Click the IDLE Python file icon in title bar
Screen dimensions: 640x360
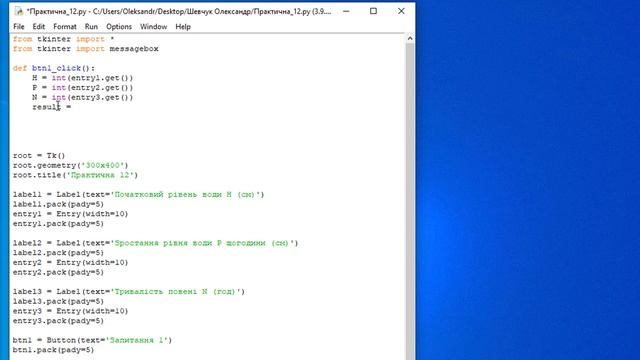tap(18, 11)
